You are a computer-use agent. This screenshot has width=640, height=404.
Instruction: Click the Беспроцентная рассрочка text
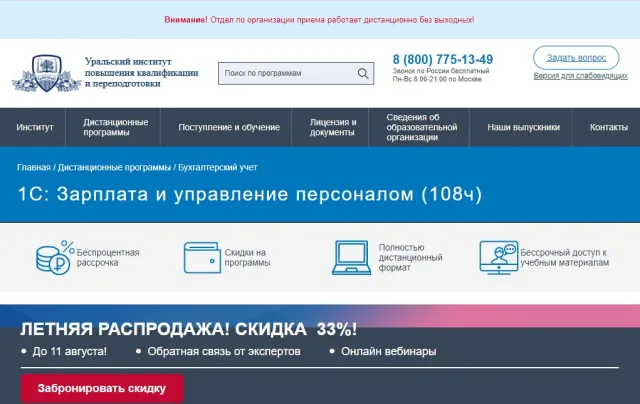pyautogui.click(x=108, y=257)
